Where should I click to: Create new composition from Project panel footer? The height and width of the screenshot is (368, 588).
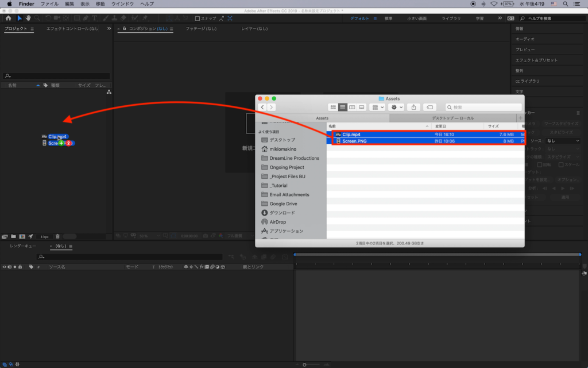pyautogui.click(x=22, y=236)
